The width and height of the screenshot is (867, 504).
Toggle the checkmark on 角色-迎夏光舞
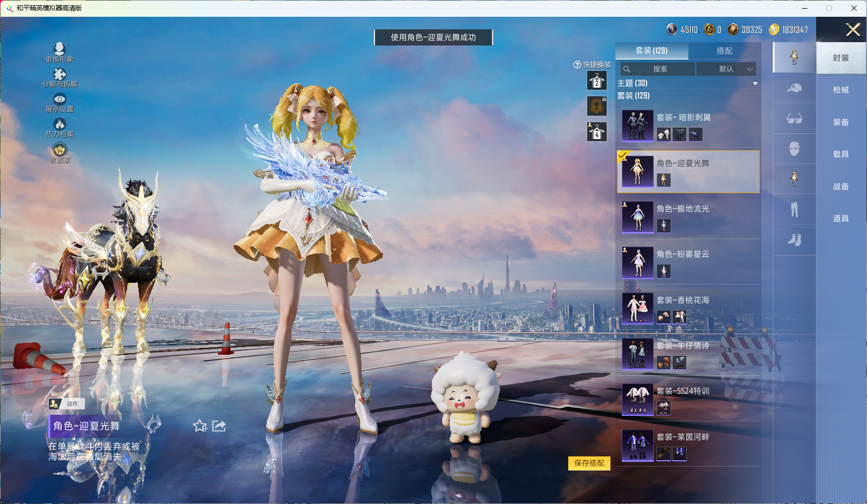(x=622, y=156)
